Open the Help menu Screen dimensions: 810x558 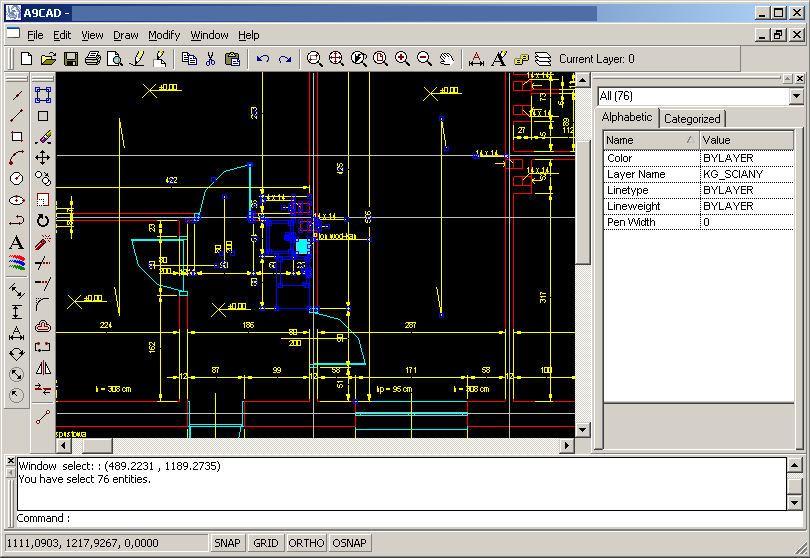pos(248,35)
